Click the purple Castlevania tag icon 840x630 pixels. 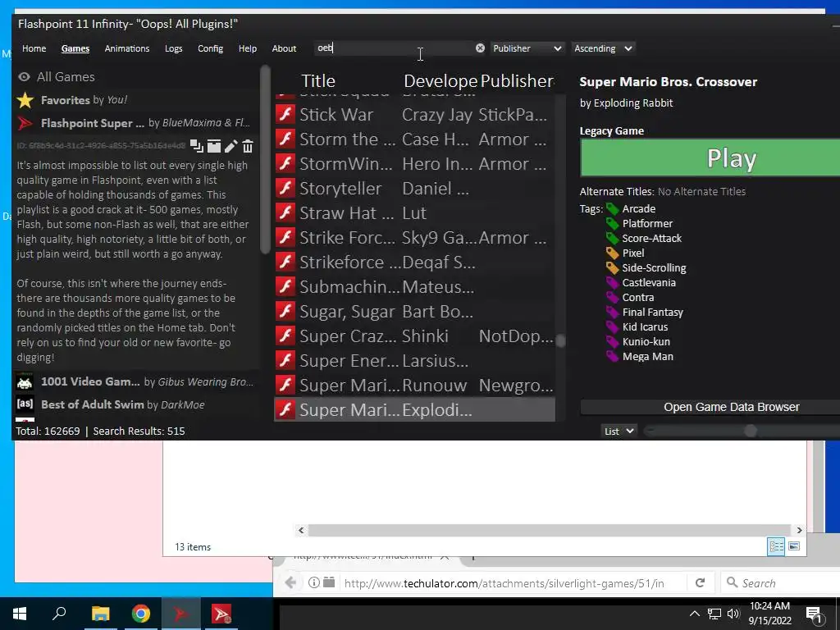coord(612,283)
